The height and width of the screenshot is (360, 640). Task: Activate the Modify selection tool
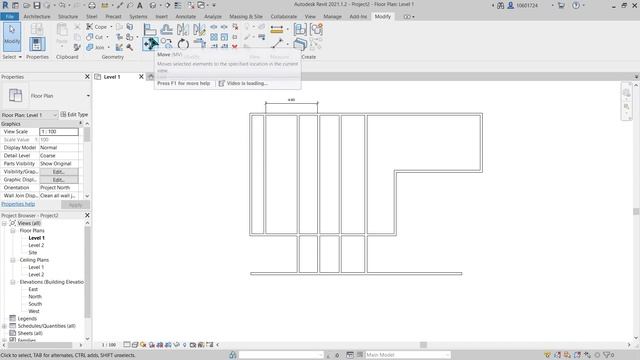[x=12, y=37]
